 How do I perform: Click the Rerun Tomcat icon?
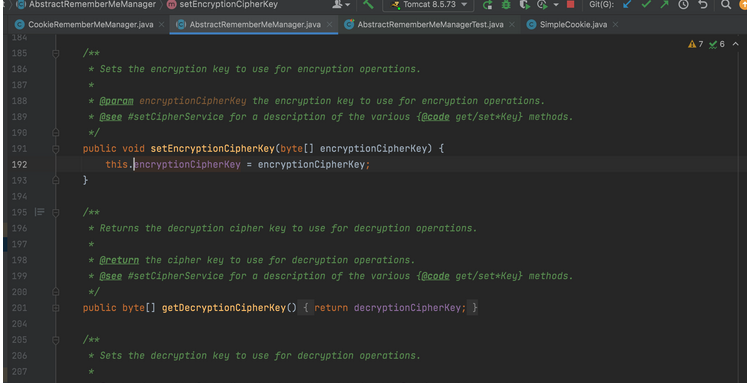click(x=487, y=5)
